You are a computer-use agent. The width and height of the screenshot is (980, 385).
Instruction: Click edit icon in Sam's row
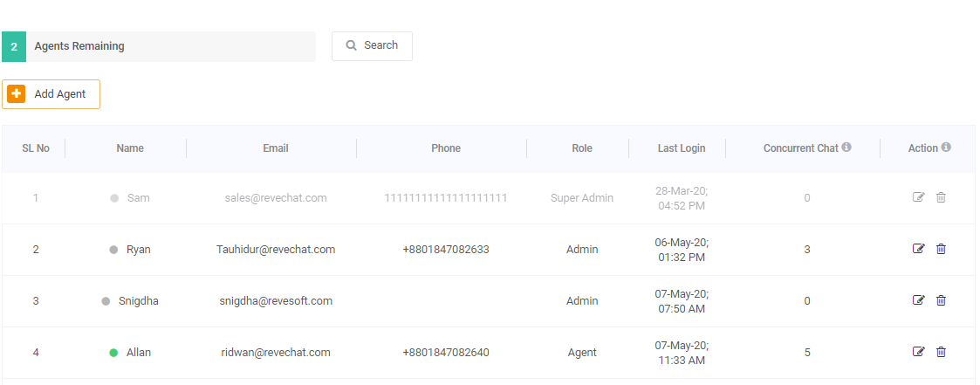point(918,197)
